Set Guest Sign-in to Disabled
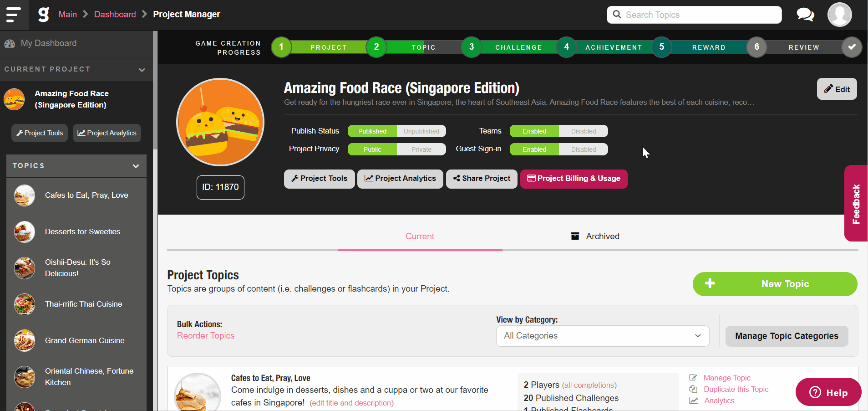 click(584, 149)
